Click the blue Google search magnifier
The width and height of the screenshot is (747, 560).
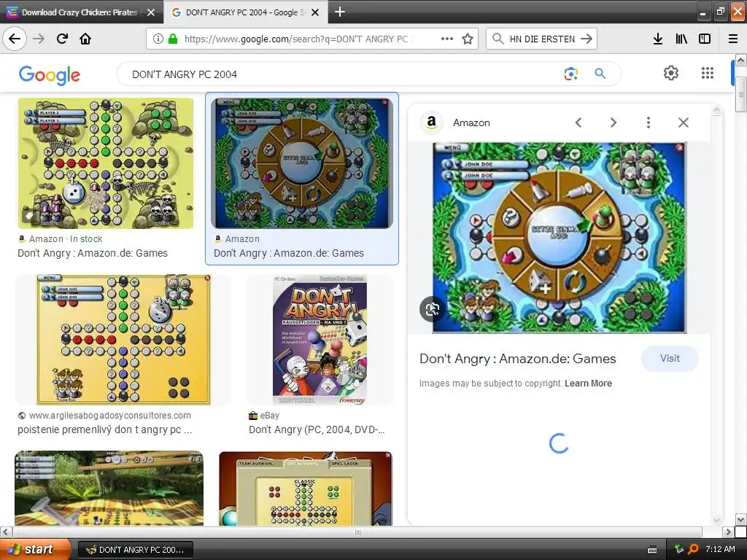coord(600,74)
